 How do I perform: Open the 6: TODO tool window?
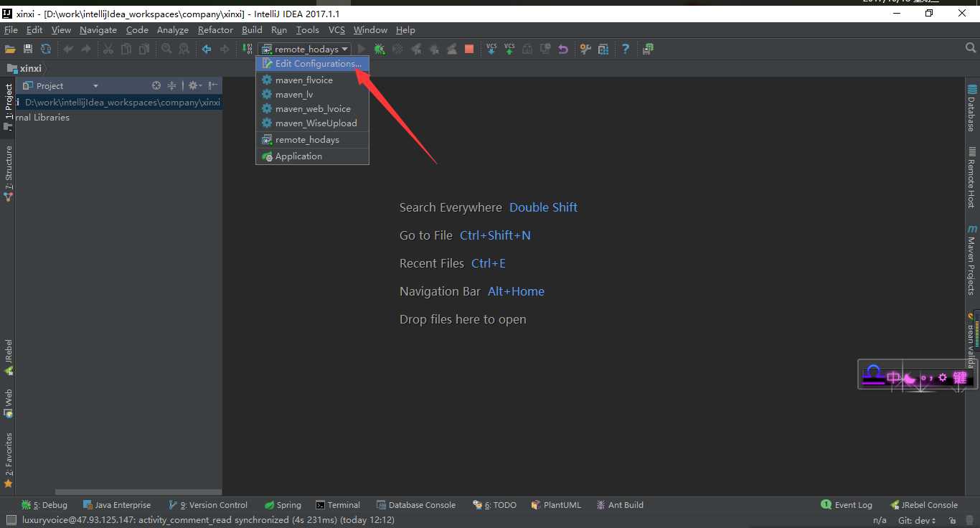pyautogui.click(x=495, y=505)
